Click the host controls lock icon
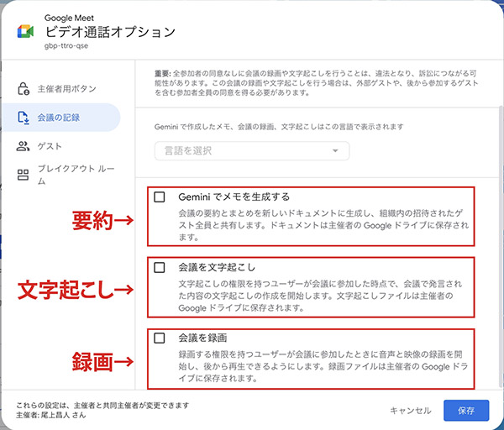504x430 pixels. [x=24, y=89]
